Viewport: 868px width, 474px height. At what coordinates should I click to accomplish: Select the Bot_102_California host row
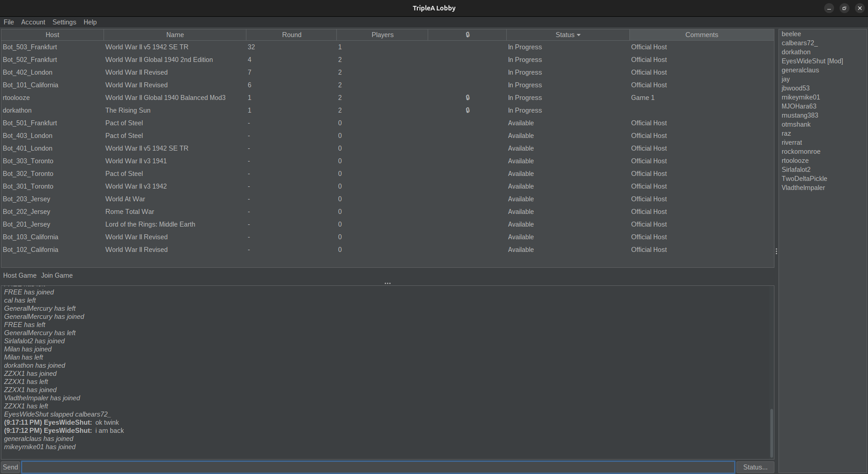(x=387, y=250)
